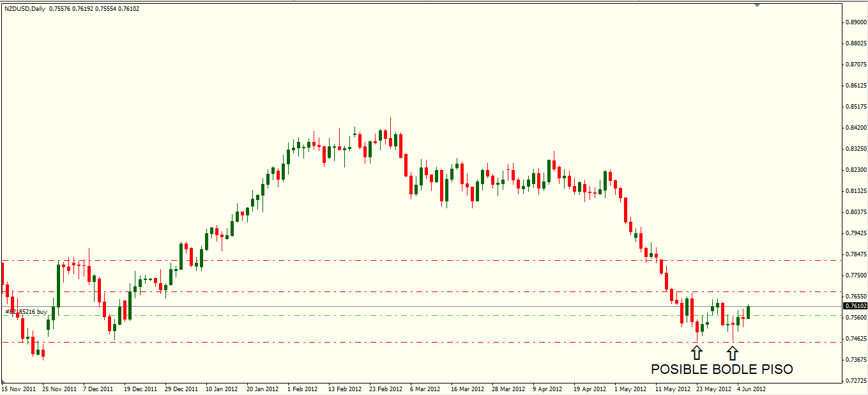Select the lowest red dashed horizontal line
Image resolution: width=868 pixels, height=395 pixels.
[x=383, y=342]
